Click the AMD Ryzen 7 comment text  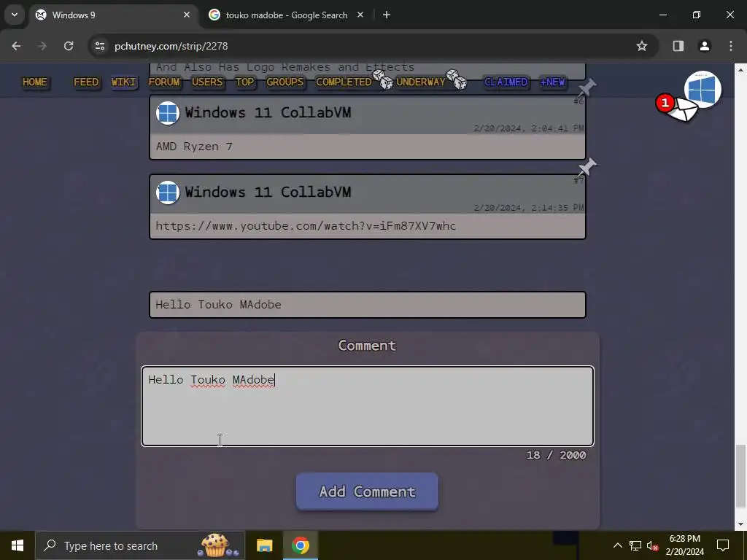pos(194,147)
